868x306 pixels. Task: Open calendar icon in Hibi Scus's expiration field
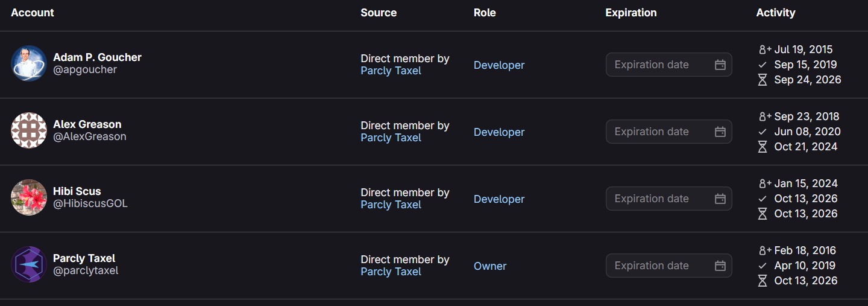(720, 199)
